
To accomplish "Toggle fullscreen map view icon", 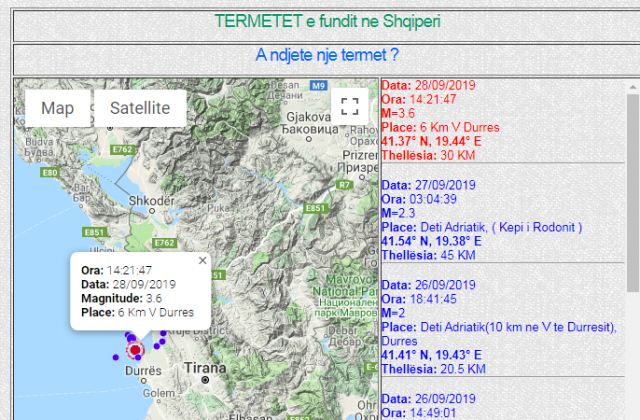I will 350,107.
